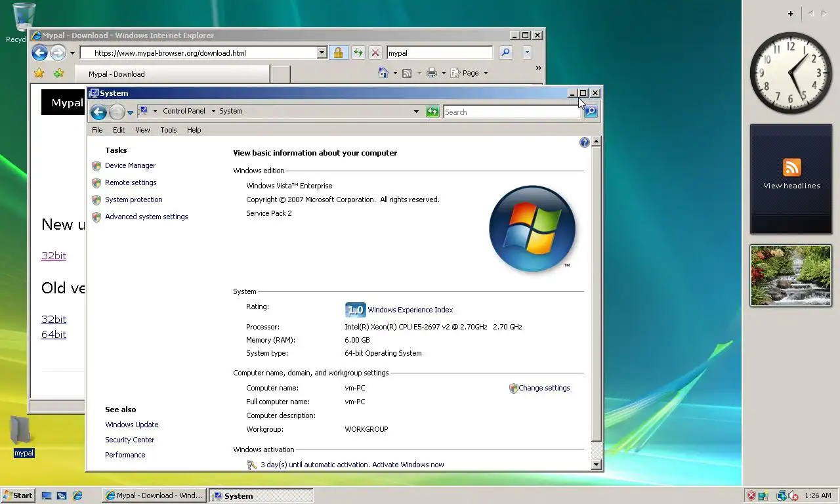The image size is (840, 504).
Task: Click the Old version 32bit download link
Action: pos(54,319)
